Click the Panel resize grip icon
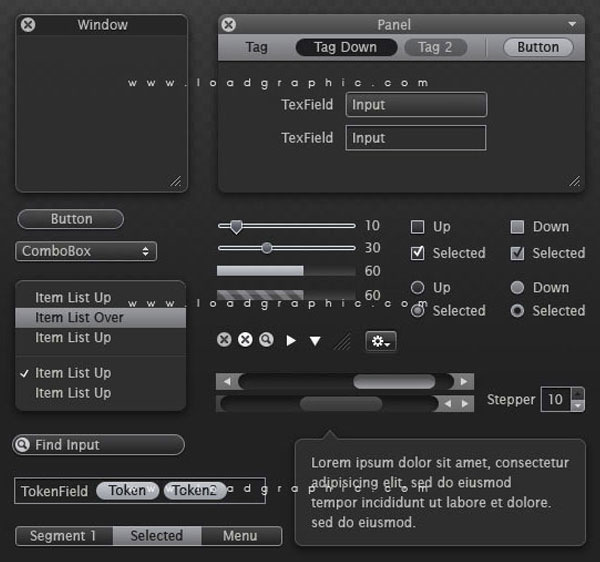This screenshot has height=562, width=600. click(574, 181)
